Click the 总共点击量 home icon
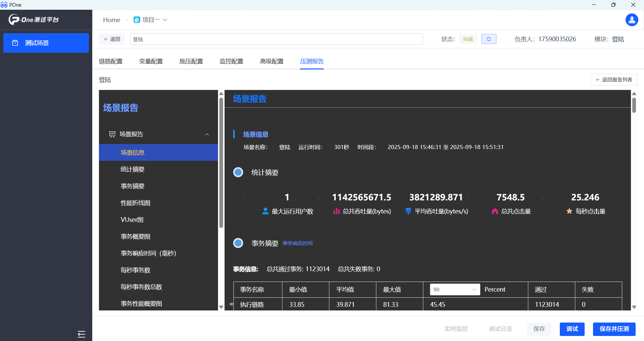The height and width of the screenshot is (341, 644). click(x=495, y=211)
